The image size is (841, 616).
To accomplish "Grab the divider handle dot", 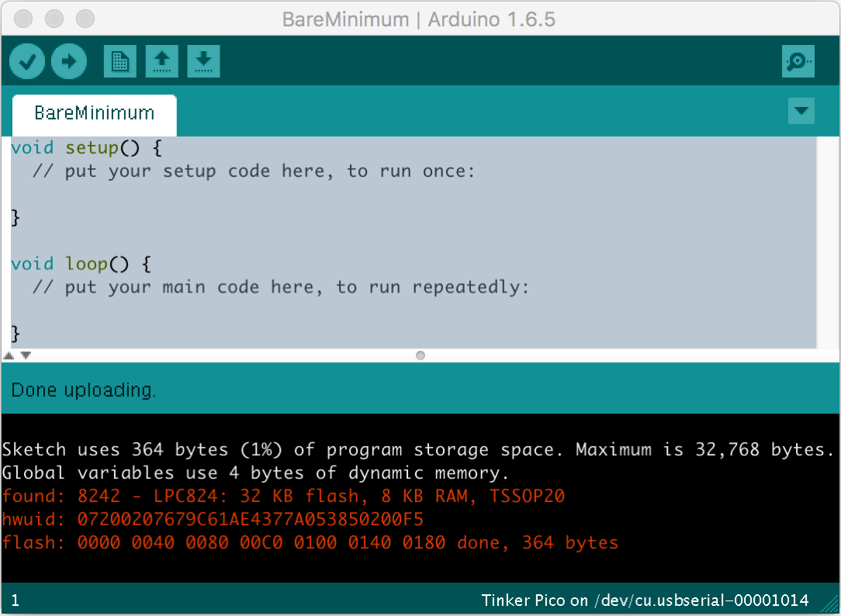I will 420,355.
